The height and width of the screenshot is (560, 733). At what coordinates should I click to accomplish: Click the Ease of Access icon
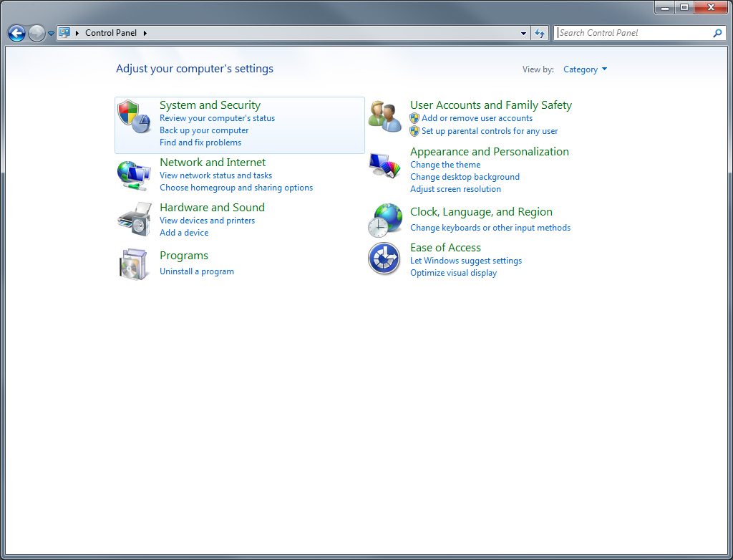(384, 259)
